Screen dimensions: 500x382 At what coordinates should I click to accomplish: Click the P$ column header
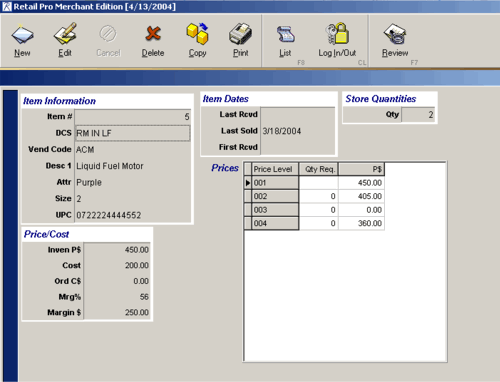(x=362, y=169)
